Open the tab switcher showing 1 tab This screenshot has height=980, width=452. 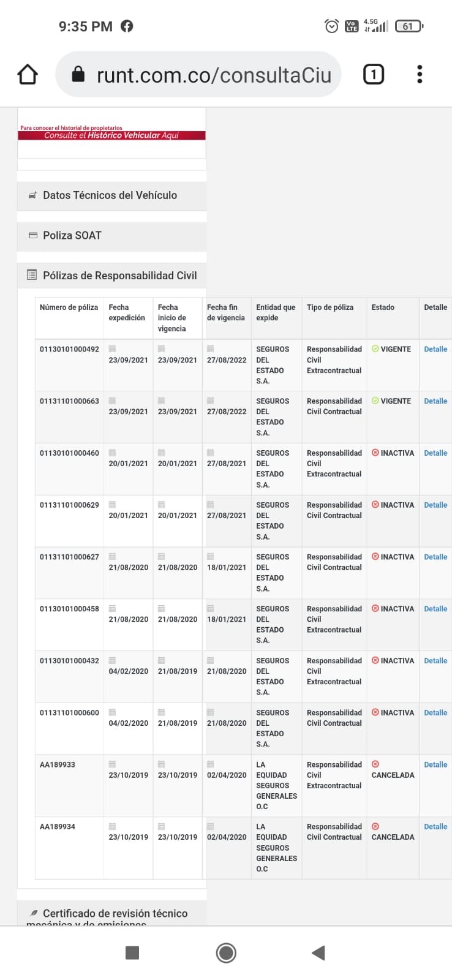pyautogui.click(x=374, y=75)
